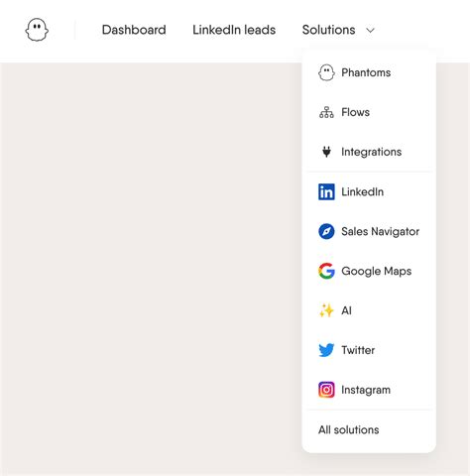This screenshot has height=476, width=470.
Task: Click the Flows hierarchy icon
Action: point(326,112)
